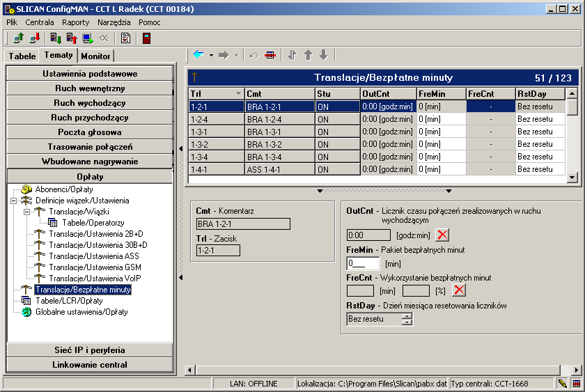Click RstDay spinner up arrow
Screen dimensions: 585x392
(x=407, y=316)
